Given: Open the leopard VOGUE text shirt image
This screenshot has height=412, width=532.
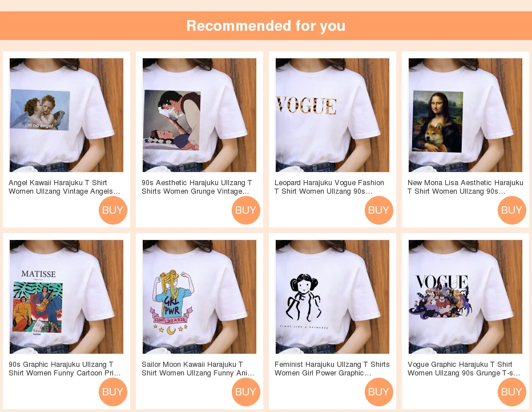Looking at the screenshot, I should pos(332,115).
